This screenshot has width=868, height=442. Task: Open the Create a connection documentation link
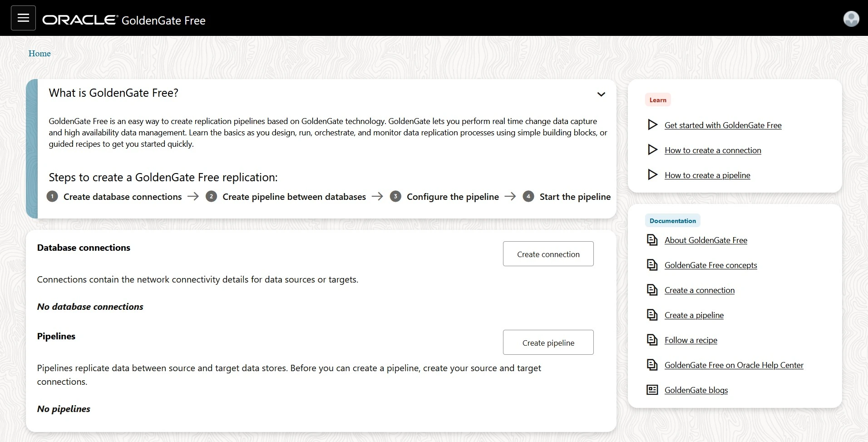pos(700,290)
